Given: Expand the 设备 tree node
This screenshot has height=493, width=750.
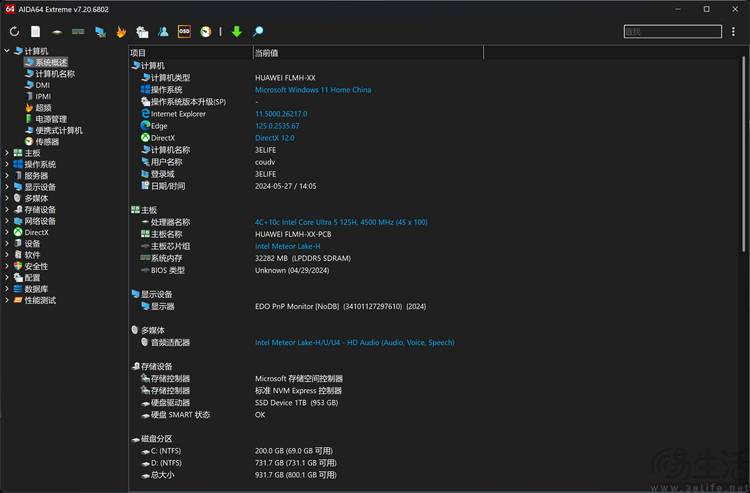Looking at the screenshot, I should click(7, 243).
